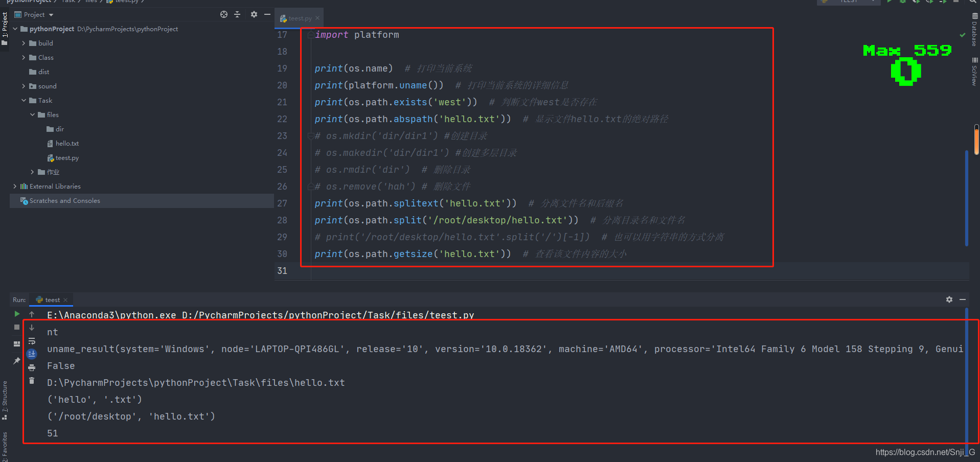Stop the running process in Run panel

pyautogui.click(x=17, y=327)
